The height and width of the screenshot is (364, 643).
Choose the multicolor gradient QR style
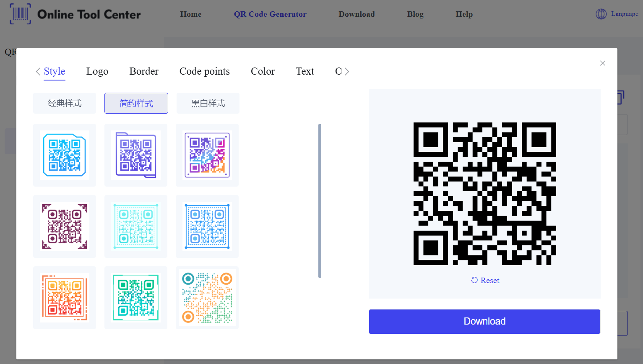(x=207, y=155)
